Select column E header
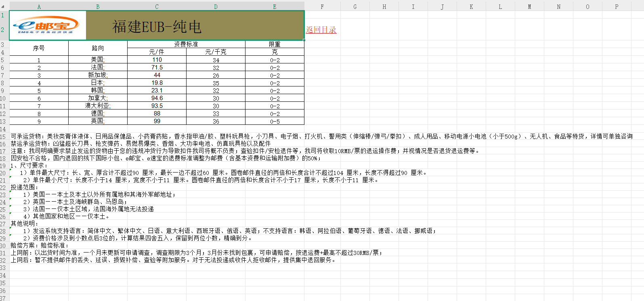This screenshot has width=644, height=301. tap(275, 6)
